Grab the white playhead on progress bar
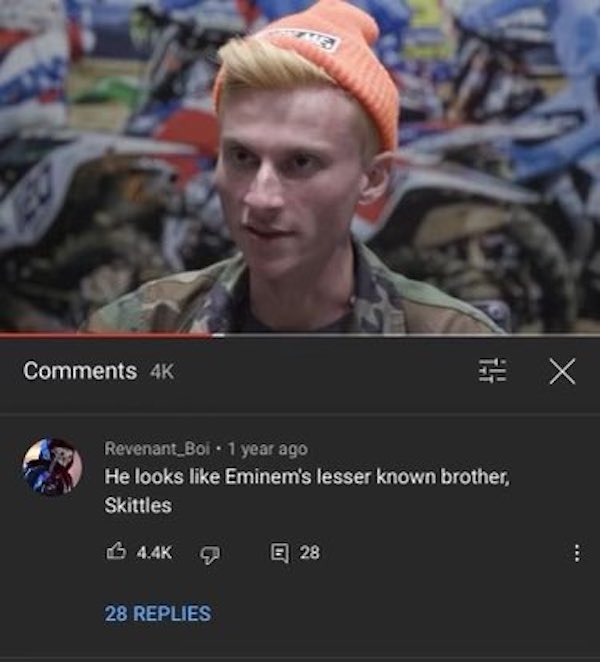Image resolution: width=600 pixels, height=662 pixels. 218,335
